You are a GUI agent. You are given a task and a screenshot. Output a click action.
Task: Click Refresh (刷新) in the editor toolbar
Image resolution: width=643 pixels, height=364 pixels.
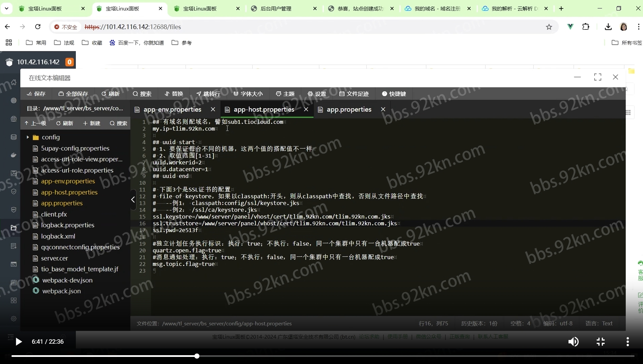point(110,94)
